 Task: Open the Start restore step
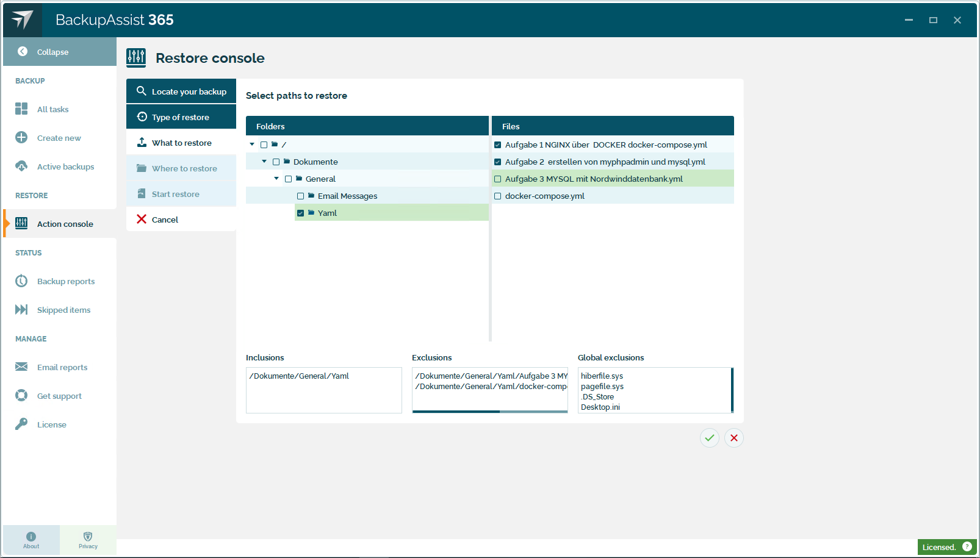tap(181, 194)
